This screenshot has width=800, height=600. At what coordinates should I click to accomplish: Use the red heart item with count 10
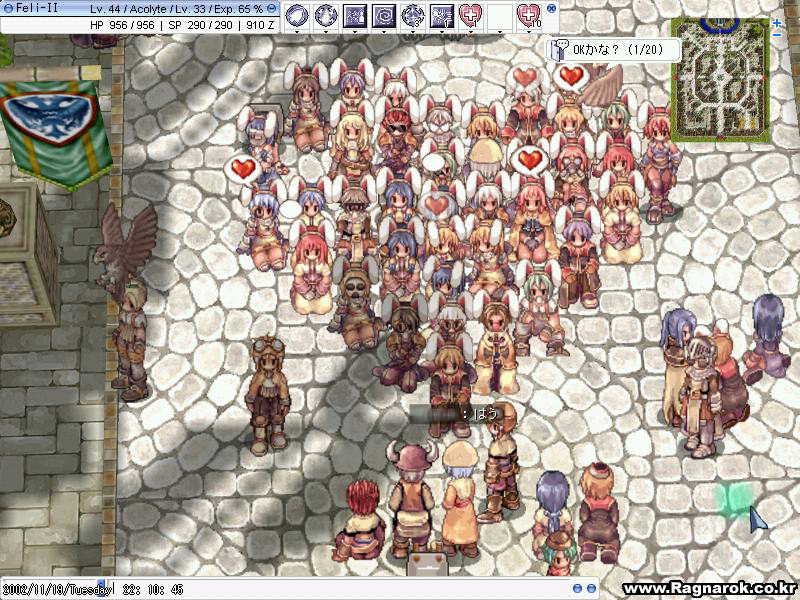pos(528,15)
